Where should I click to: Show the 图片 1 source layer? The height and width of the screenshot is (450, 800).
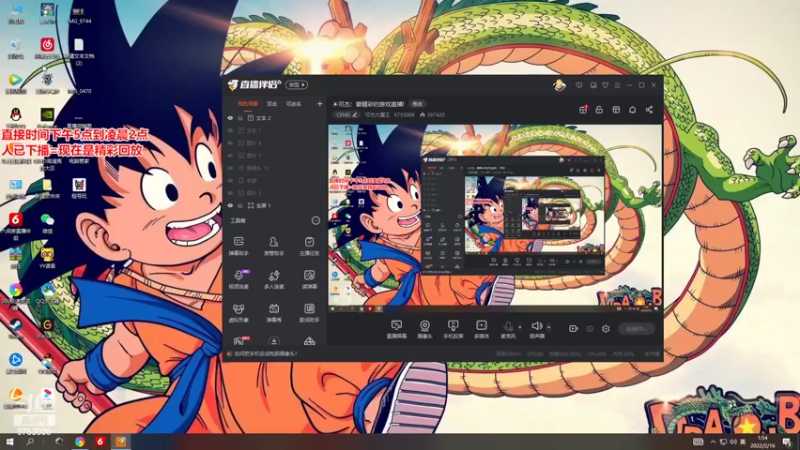click(230, 156)
